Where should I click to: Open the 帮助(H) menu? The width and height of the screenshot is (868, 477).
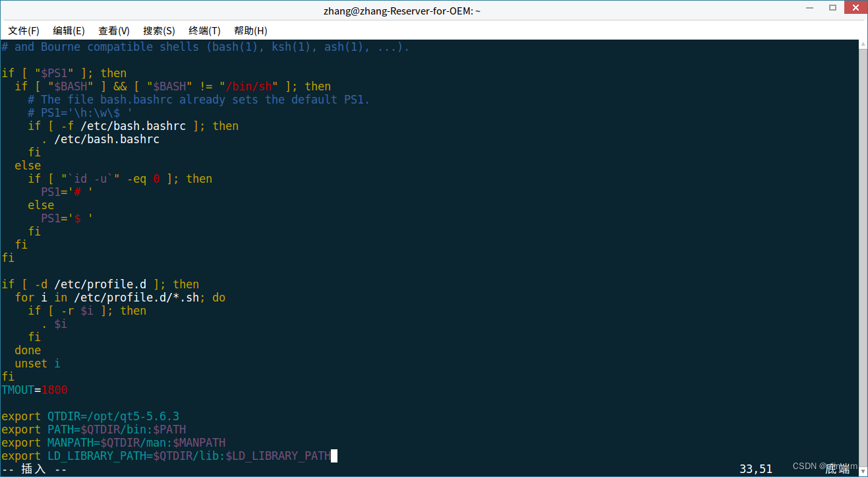point(250,31)
